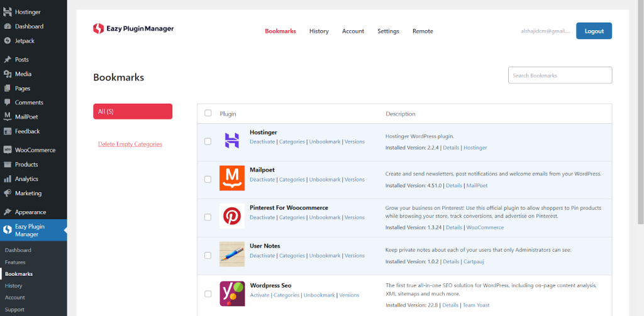Check the Hostinger plugin row checkbox
The width and height of the screenshot is (644, 316).
(208, 141)
